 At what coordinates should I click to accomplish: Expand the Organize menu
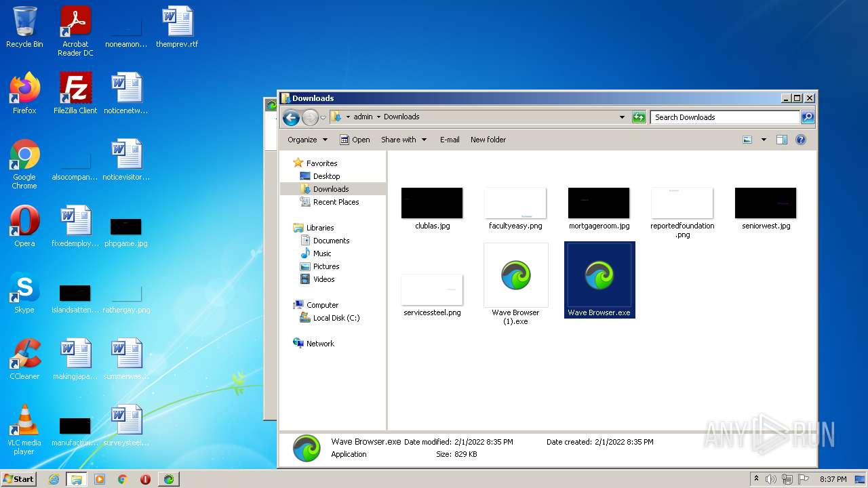(307, 140)
